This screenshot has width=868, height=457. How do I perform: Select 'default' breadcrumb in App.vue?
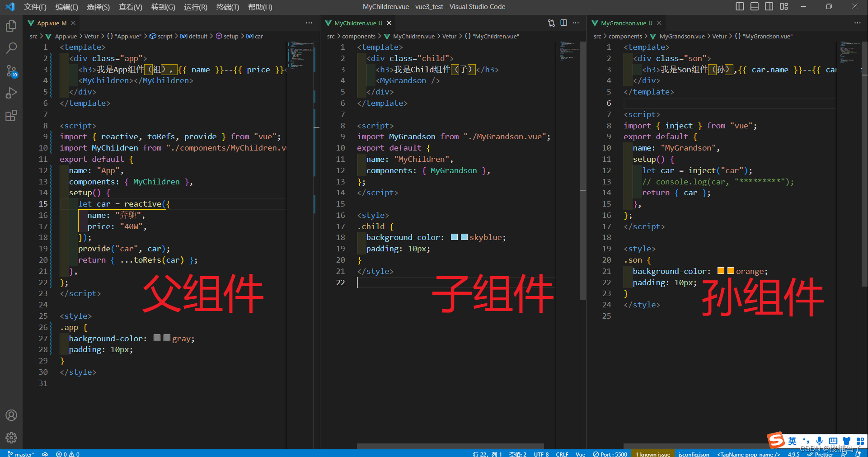(194, 36)
